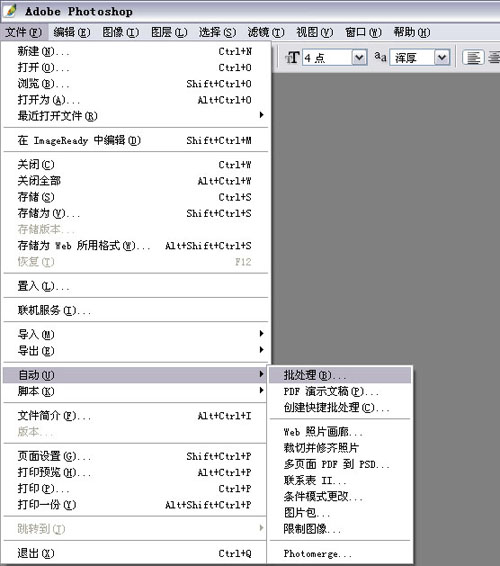
Task: Open the anti-aliasing method dropdown arrow
Action: 442,57
